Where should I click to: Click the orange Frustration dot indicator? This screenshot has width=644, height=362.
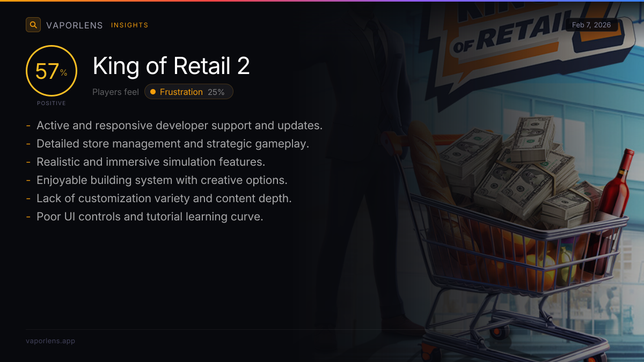click(x=153, y=92)
